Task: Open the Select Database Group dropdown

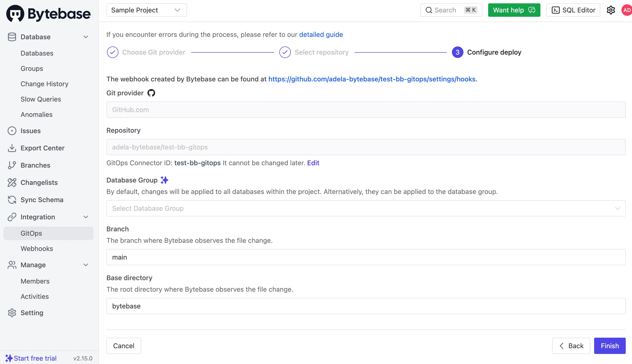Action: (366, 208)
